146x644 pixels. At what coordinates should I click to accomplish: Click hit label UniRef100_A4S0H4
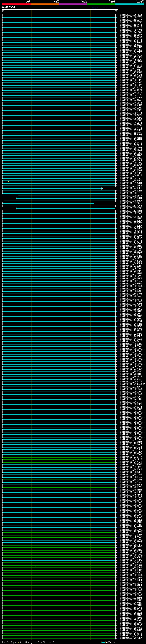(131, 191)
